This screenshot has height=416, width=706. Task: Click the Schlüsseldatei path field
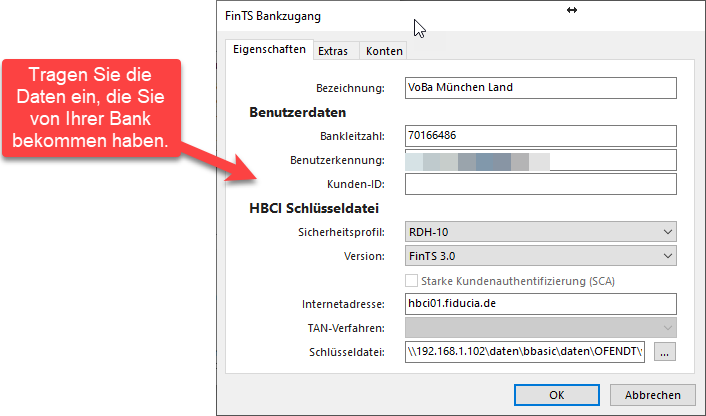525,352
